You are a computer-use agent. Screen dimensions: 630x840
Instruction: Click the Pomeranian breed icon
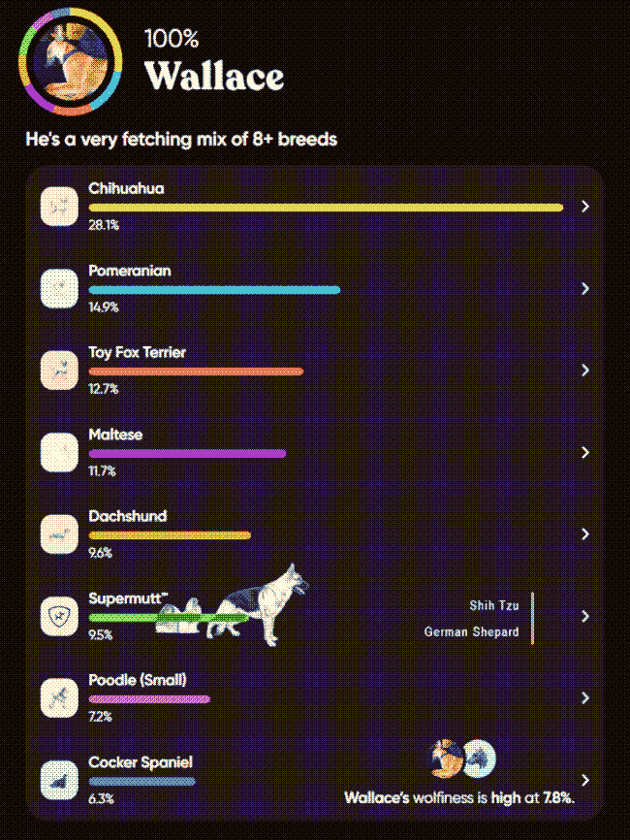[59, 288]
